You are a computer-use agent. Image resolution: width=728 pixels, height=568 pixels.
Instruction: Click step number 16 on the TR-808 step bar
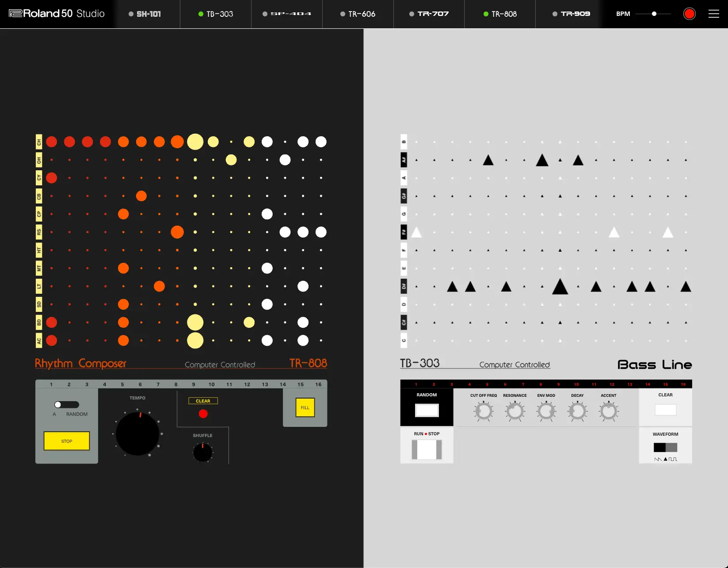click(318, 384)
